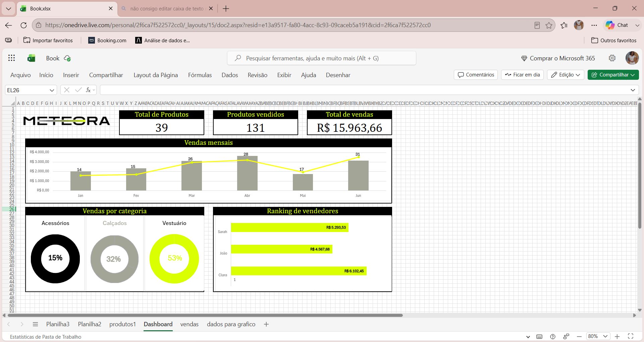Image resolution: width=644 pixels, height=342 pixels.
Task: Click the browser back arrow
Action: tap(9, 25)
